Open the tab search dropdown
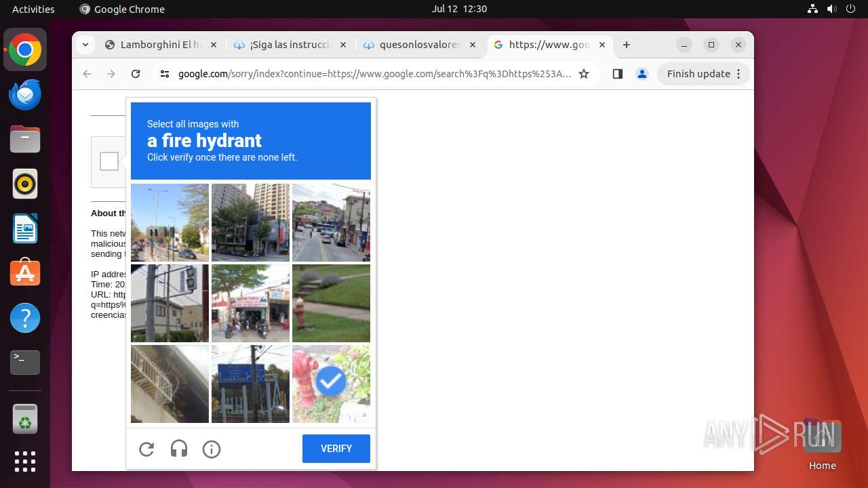Viewport: 868px width, 488px height. click(x=85, y=45)
